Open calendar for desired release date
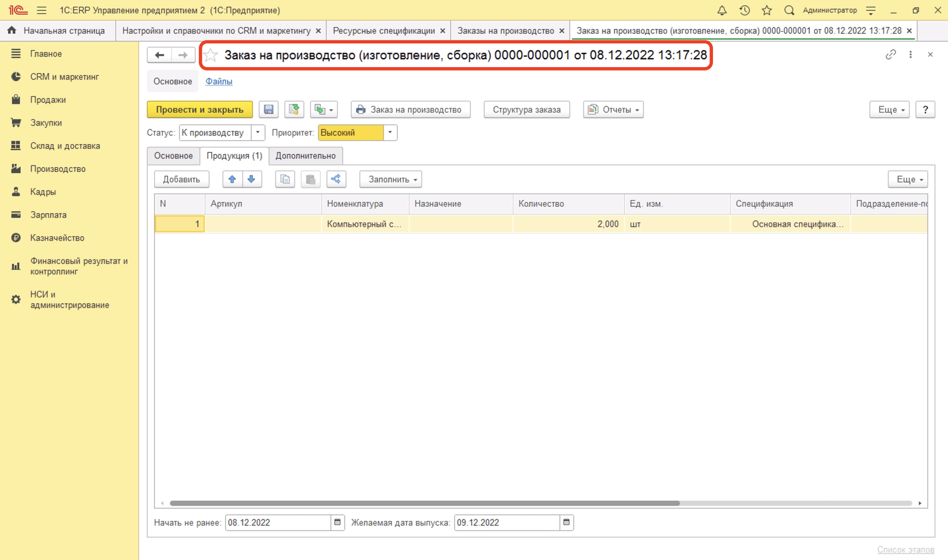Screen dimensions: 948x560 566,522
